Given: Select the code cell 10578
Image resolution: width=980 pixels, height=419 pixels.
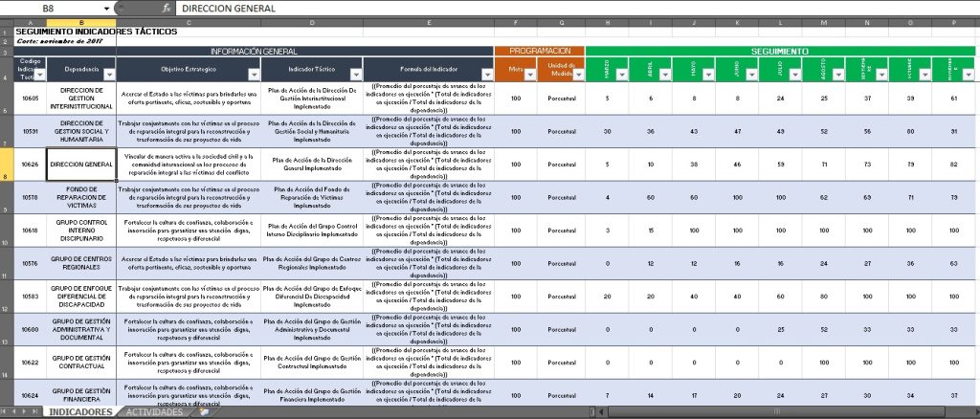Looking at the screenshot, I should (x=30, y=197).
